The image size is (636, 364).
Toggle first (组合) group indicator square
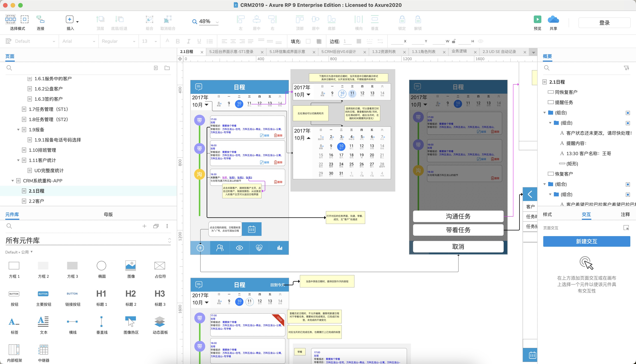click(x=627, y=113)
